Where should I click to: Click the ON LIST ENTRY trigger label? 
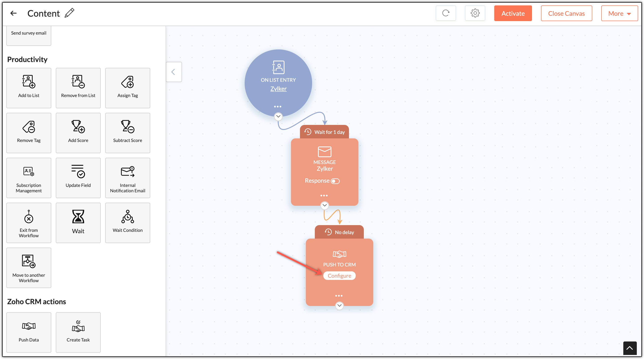pyautogui.click(x=278, y=80)
